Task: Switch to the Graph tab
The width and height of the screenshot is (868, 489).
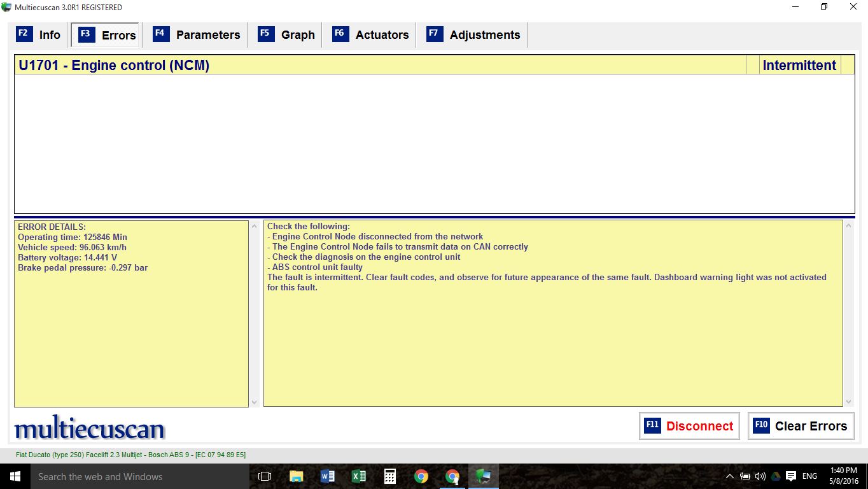Action: (x=286, y=34)
